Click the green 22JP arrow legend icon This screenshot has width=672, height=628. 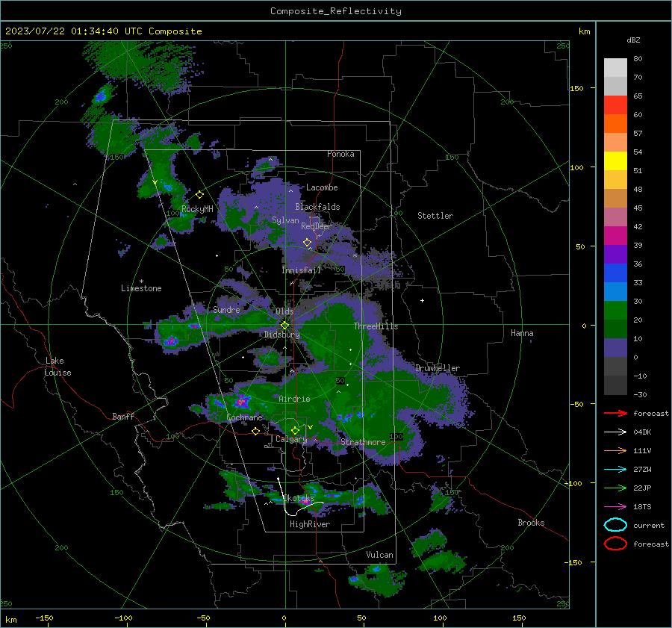click(x=615, y=488)
